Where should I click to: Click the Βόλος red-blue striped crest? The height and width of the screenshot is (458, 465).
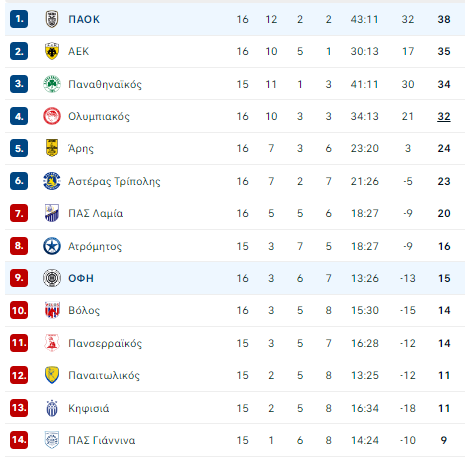point(52,310)
